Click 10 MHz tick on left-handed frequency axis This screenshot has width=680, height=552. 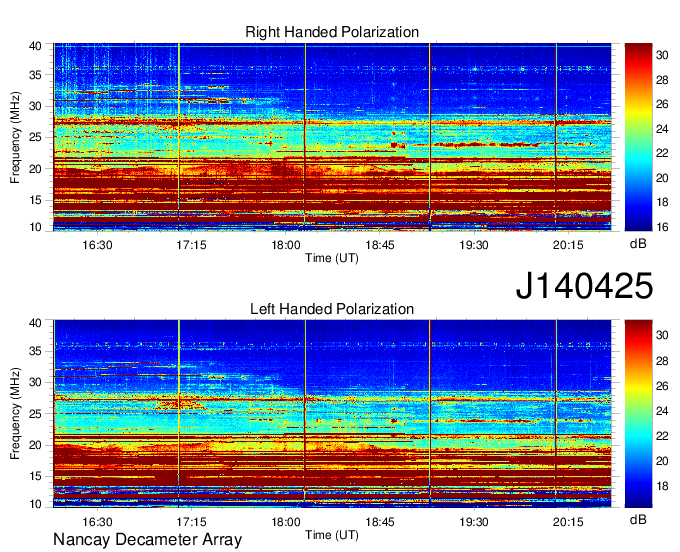pyautogui.click(x=35, y=504)
